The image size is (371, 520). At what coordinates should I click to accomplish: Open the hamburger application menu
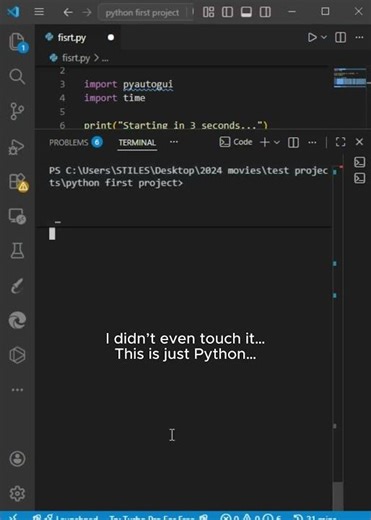point(39,12)
